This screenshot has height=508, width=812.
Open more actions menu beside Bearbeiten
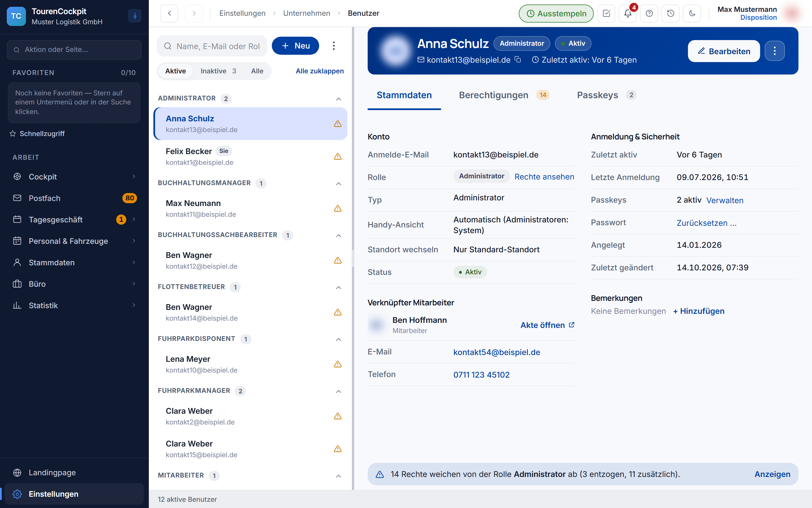coord(775,51)
